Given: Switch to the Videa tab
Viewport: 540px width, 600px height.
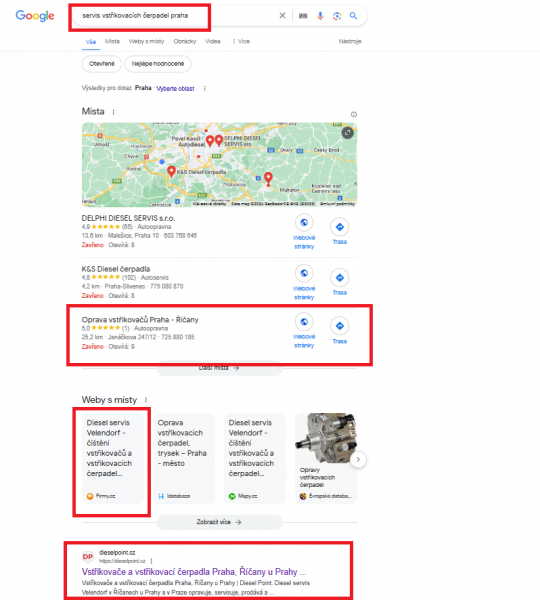Looking at the screenshot, I should [213, 41].
